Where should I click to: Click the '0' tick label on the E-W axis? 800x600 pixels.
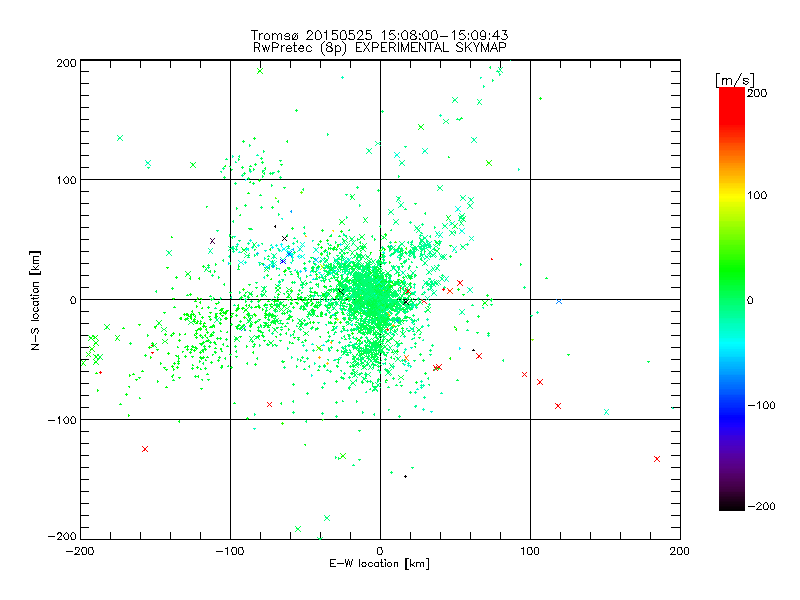tap(380, 551)
